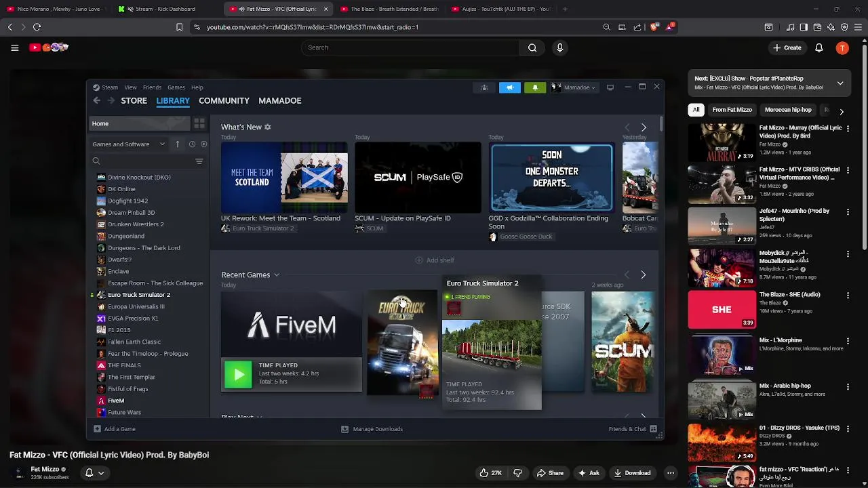The width and height of the screenshot is (868, 488).
Task: Click sort ascending arrow in Steam library sidebar
Action: [x=177, y=144]
